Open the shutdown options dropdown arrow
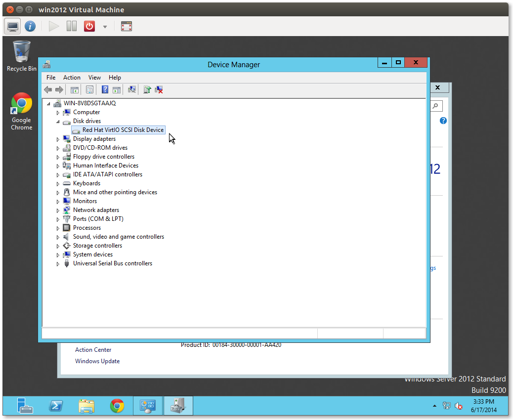This screenshot has height=420, width=513. (105, 27)
